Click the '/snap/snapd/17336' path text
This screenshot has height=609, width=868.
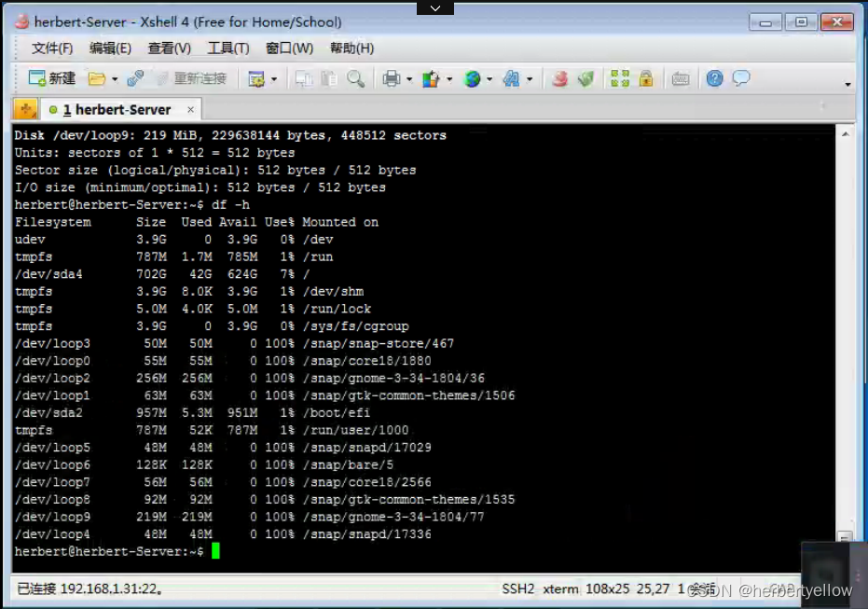[366, 534]
